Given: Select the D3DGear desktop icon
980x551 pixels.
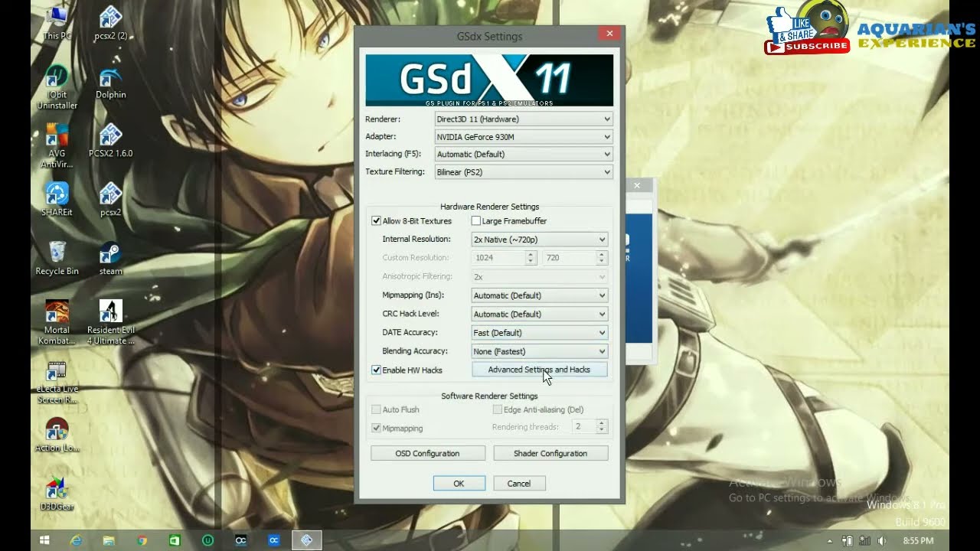Looking at the screenshot, I should (57, 494).
